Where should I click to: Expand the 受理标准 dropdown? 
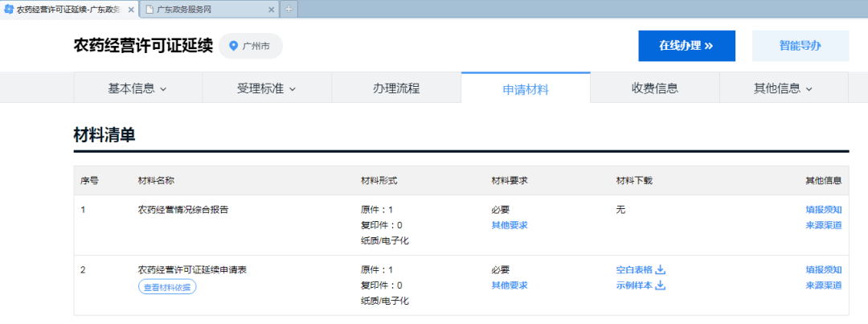click(x=266, y=88)
